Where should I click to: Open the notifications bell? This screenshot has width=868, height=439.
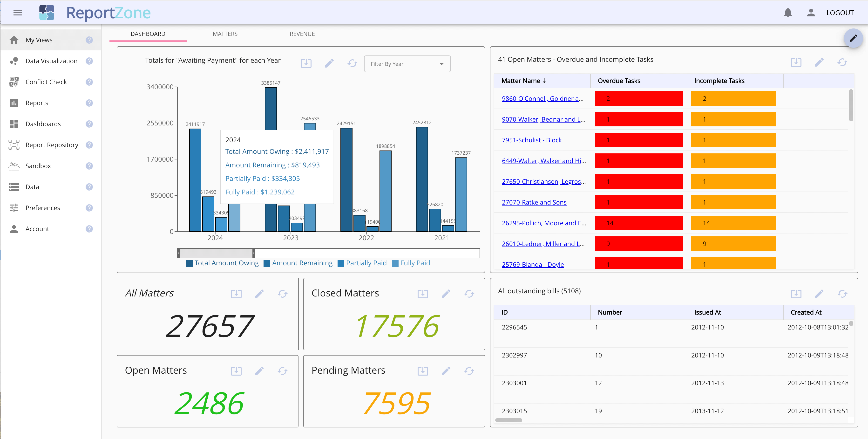[x=787, y=13]
